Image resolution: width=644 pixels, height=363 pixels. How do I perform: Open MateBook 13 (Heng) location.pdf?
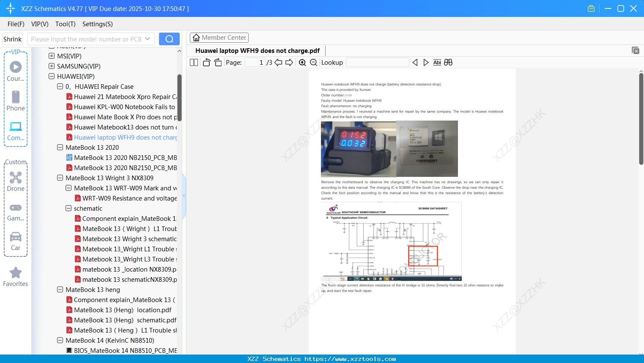point(119,310)
